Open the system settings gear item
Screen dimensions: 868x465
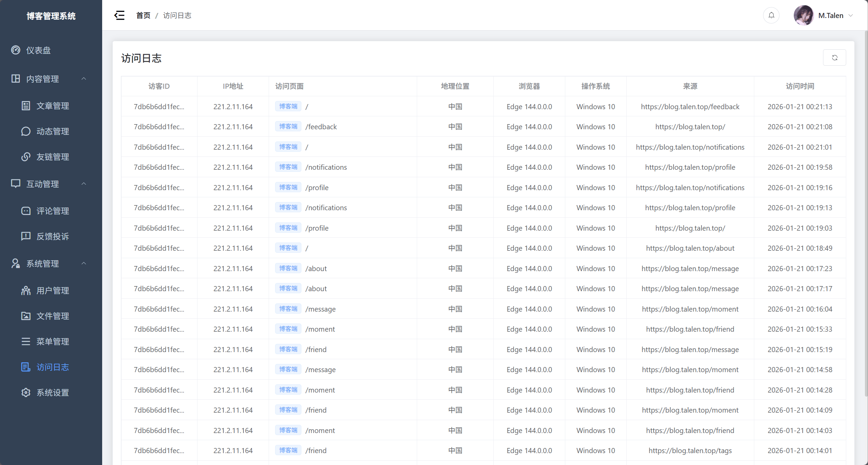point(52,393)
